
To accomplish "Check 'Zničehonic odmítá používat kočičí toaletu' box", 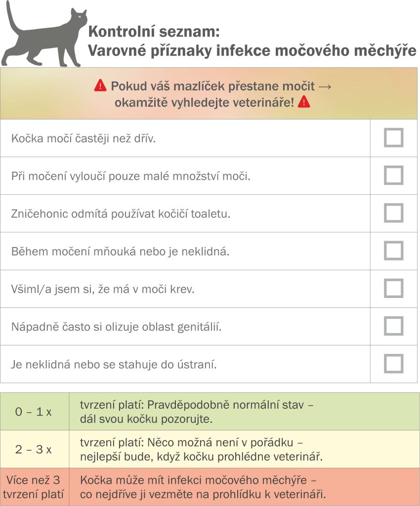I will point(393,213).
